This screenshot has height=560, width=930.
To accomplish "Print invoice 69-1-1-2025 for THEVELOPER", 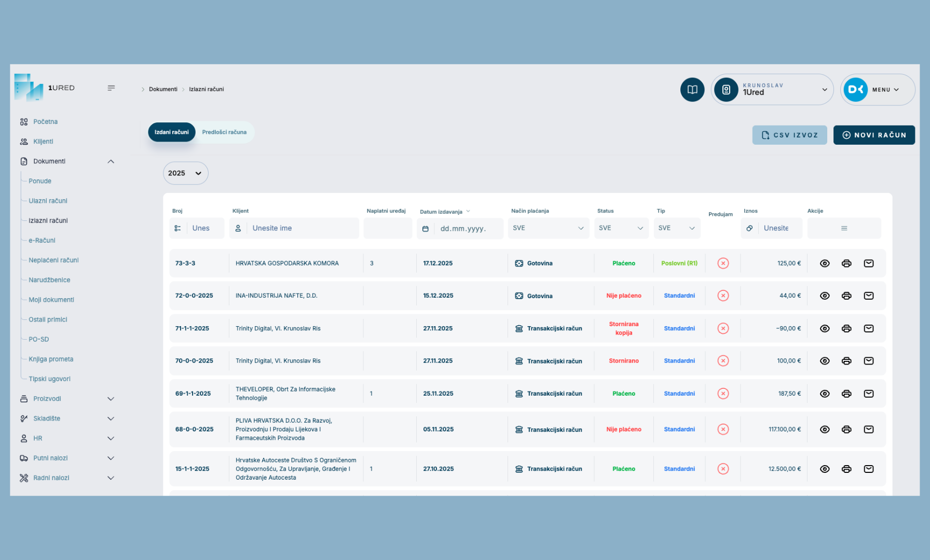I will click(846, 394).
